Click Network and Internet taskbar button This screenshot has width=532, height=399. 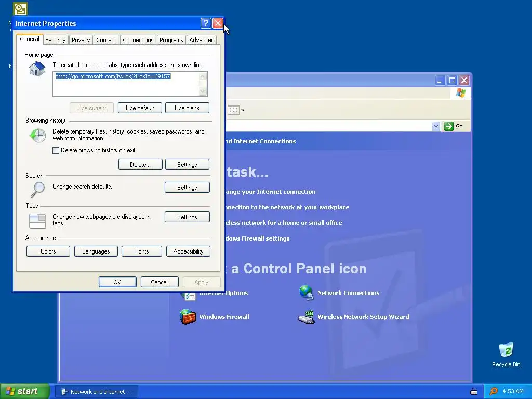pyautogui.click(x=96, y=392)
